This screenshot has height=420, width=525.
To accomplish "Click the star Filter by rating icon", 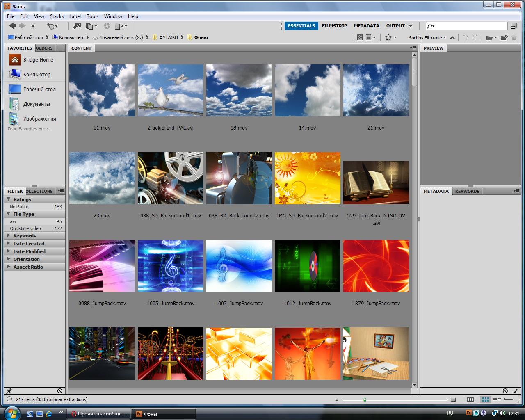I will click(388, 37).
